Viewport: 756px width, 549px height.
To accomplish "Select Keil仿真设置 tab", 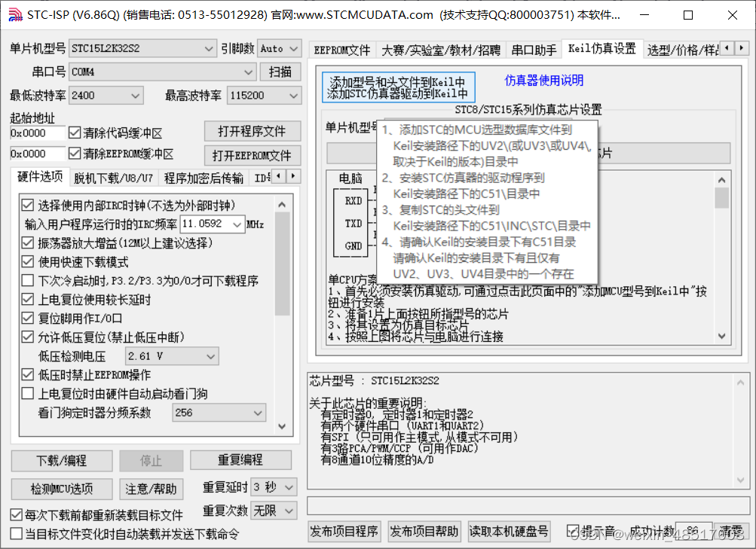I will click(x=602, y=49).
